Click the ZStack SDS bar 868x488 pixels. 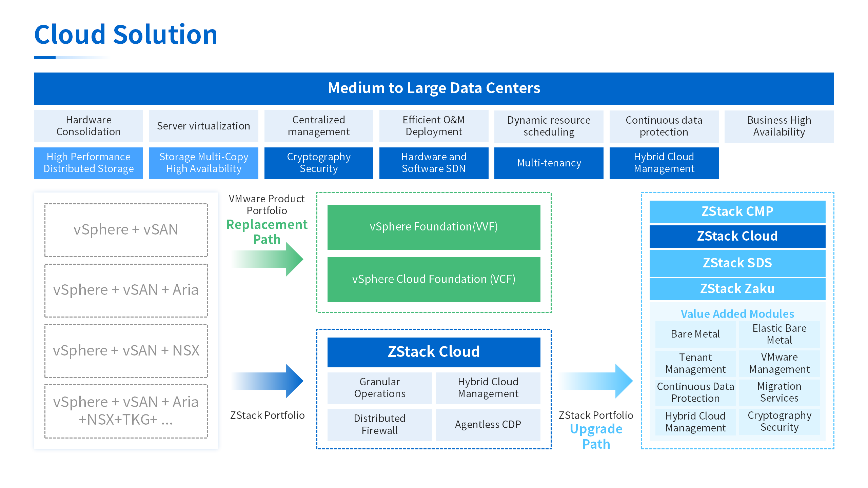(x=737, y=263)
